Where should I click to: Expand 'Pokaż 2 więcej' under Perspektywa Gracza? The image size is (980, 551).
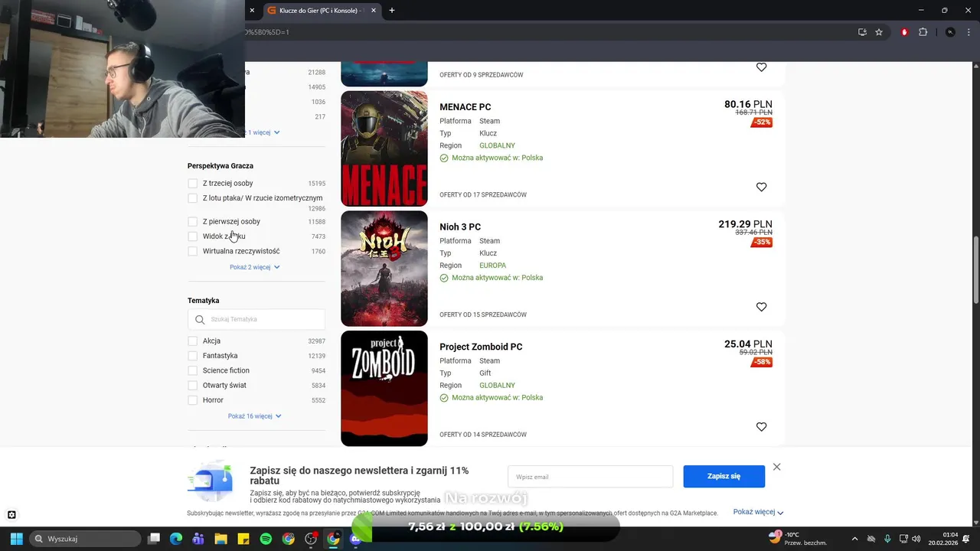(x=255, y=267)
